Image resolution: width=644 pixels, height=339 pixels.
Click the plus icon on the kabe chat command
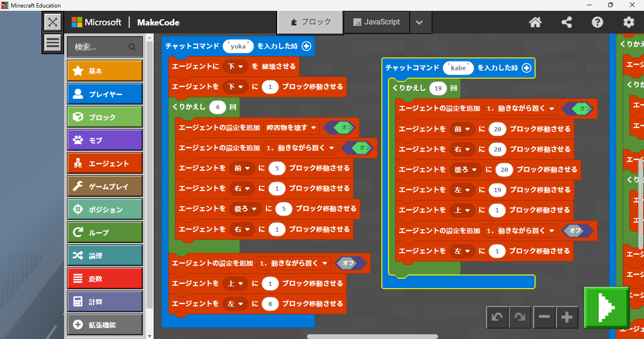click(527, 68)
